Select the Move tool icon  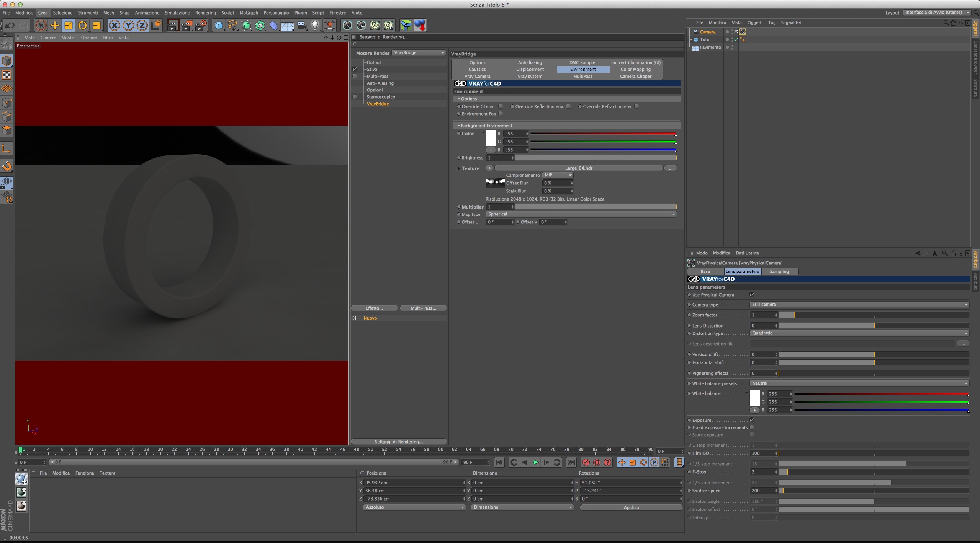[55, 26]
